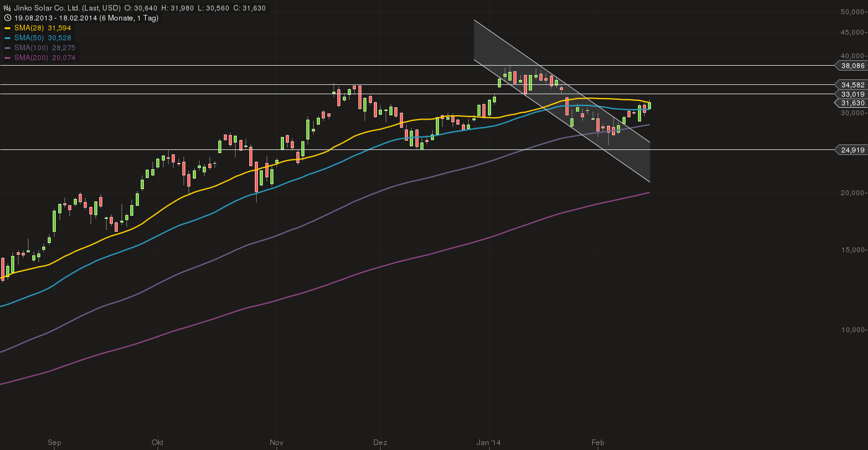Click the "Sep" month label on time axis
868x450 pixels.
tap(54, 443)
